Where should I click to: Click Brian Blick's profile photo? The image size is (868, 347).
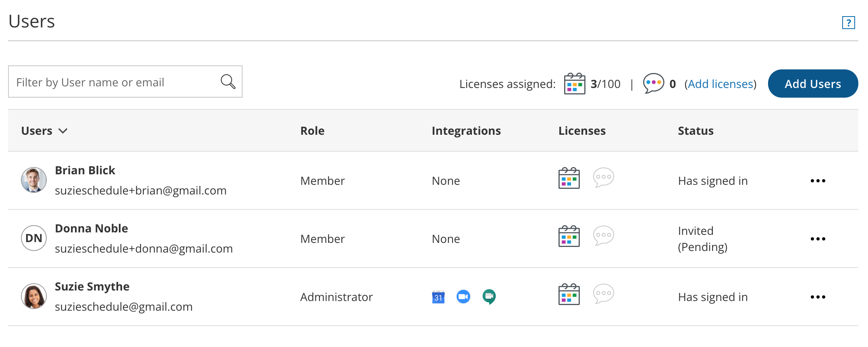click(x=34, y=180)
